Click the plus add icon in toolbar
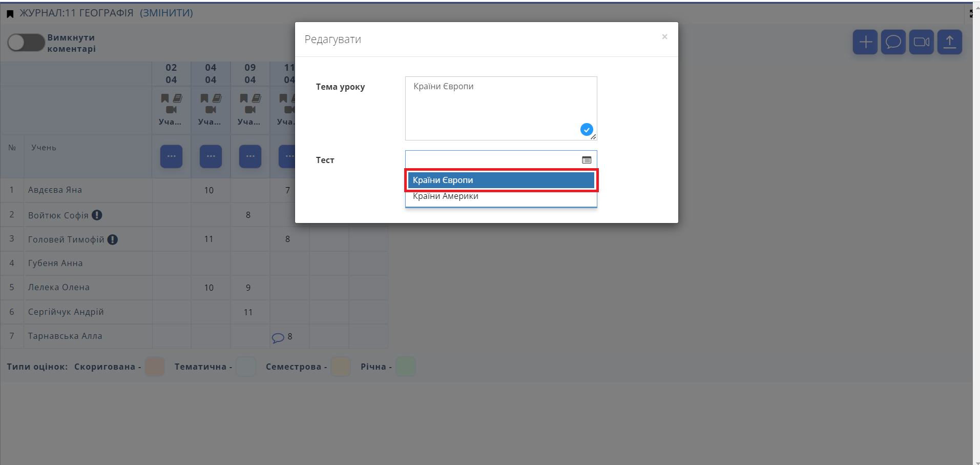This screenshot has width=980, height=465. pyautogui.click(x=865, y=42)
